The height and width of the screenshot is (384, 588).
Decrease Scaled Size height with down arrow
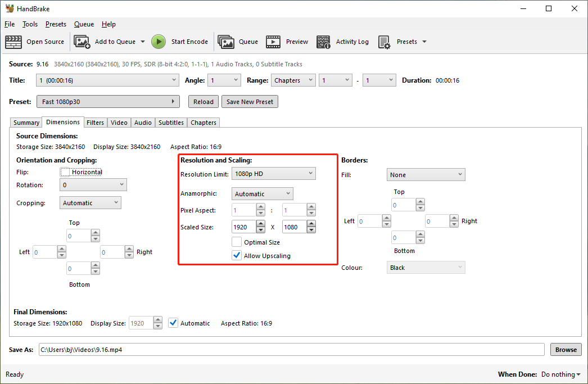click(311, 230)
